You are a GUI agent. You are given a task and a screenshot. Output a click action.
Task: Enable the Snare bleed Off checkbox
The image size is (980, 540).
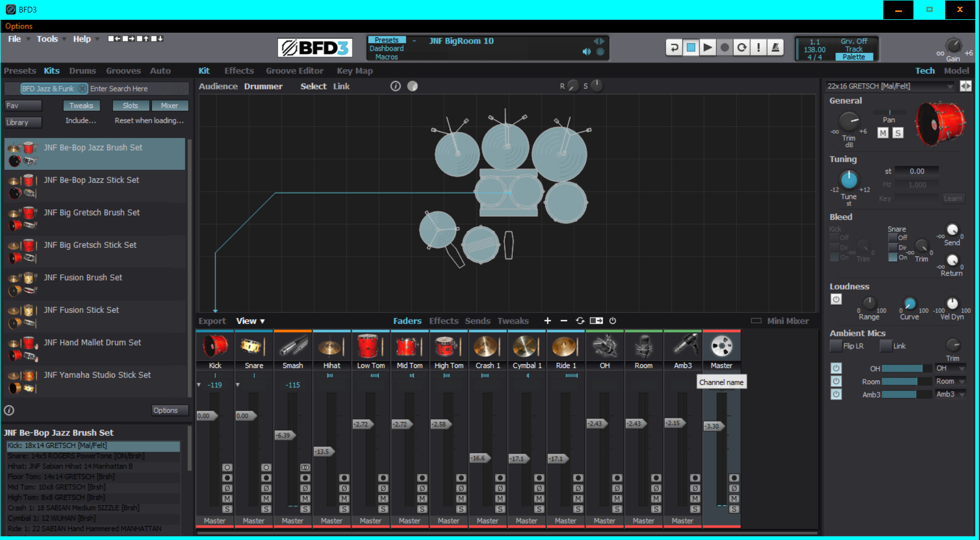click(893, 238)
